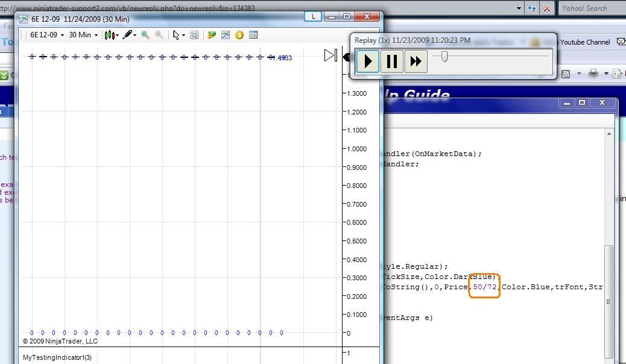Expand the cursor type dropdown arrow
The height and width of the screenshot is (364, 626).
[184, 36]
